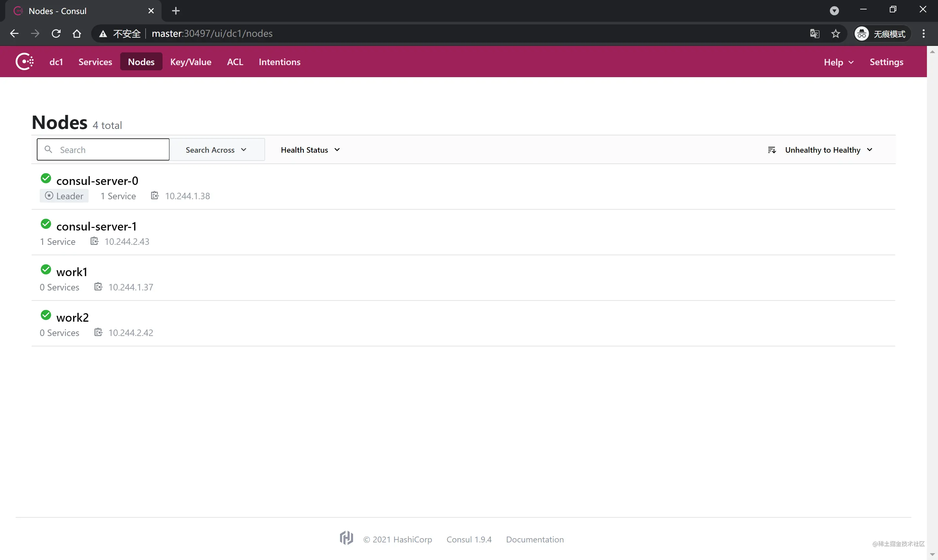Click the Consul 1.9.4 version text
Screen dimensions: 938x560
coord(469,539)
